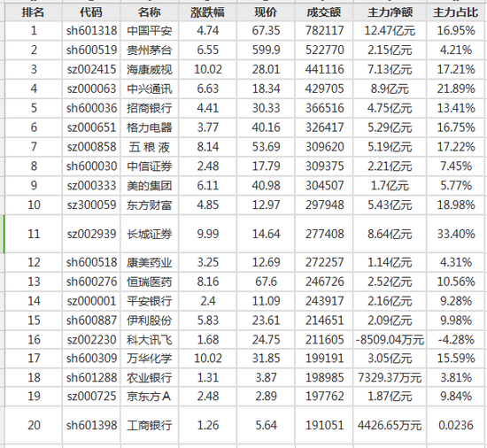Screen dimensions: 487x448
Task: Click the 伊利股份 name cell
Action: tap(150, 321)
